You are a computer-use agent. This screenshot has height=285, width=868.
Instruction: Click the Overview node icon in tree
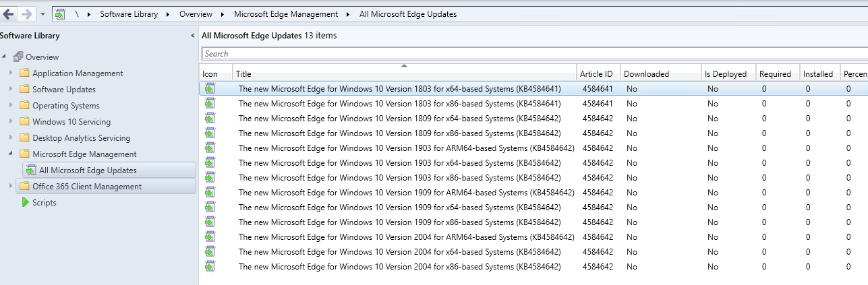18,57
